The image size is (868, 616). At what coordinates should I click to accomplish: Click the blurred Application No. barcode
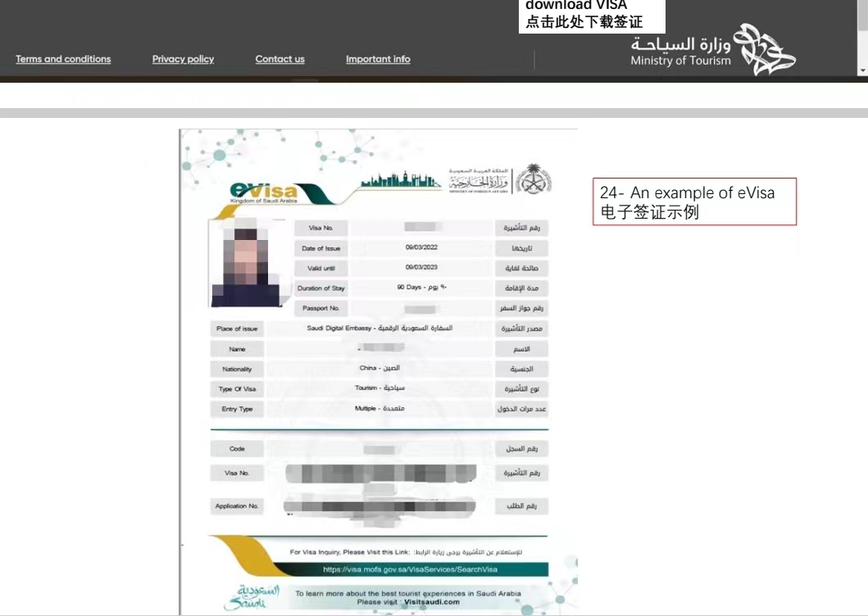[379, 506]
